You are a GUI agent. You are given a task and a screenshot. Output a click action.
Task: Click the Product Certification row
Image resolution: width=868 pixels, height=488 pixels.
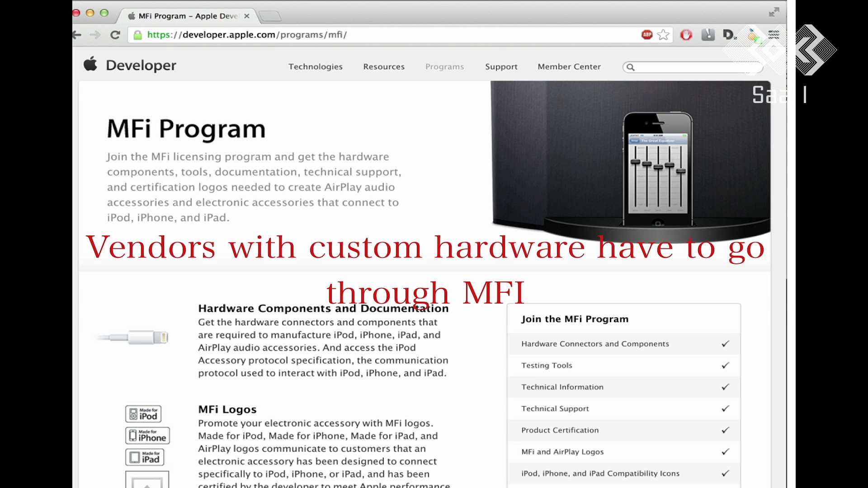624,430
